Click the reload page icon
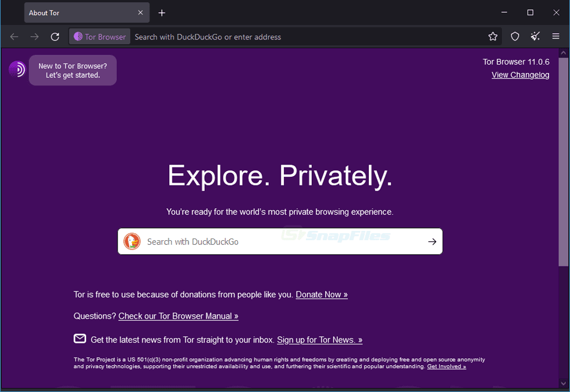The image size is (570, 392). (55, 36)
